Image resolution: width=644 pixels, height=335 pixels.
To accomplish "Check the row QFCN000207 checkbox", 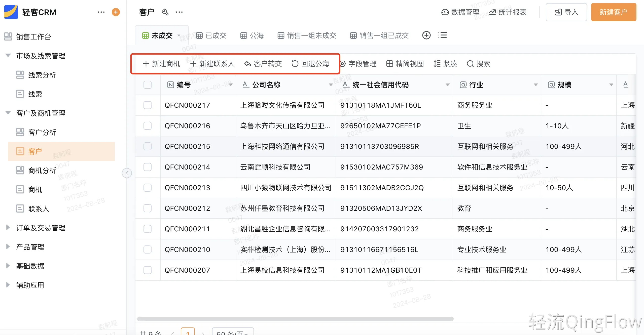I will 148,270.
